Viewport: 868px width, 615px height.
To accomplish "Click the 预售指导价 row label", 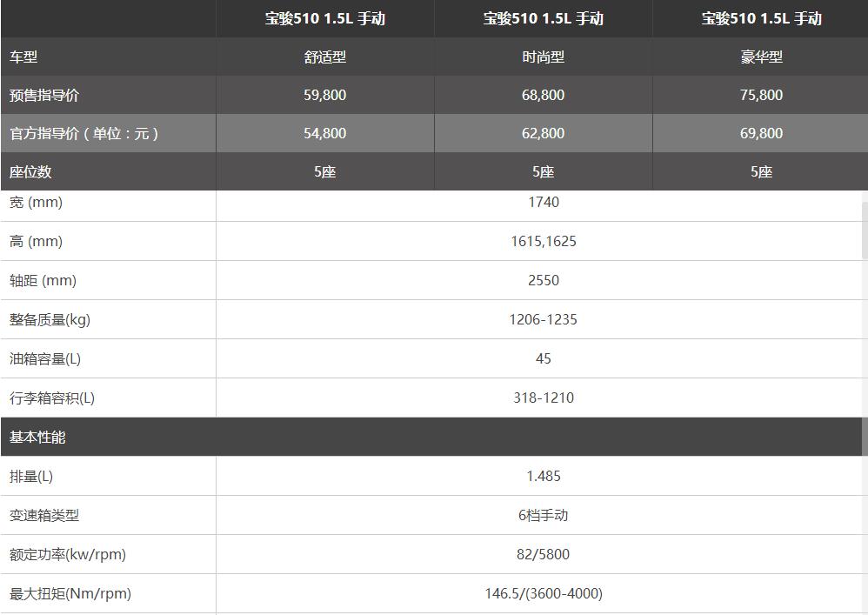I will (x=43, y=95).
